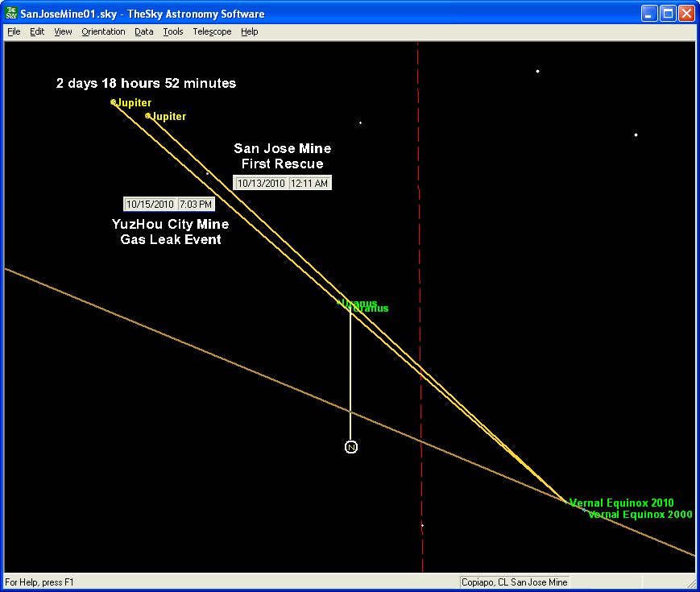Image resolution: width=700 pixels, height=592 pixels.
Task: Select the lower-right Jupiter planet marker
Action: coord(148,116)
